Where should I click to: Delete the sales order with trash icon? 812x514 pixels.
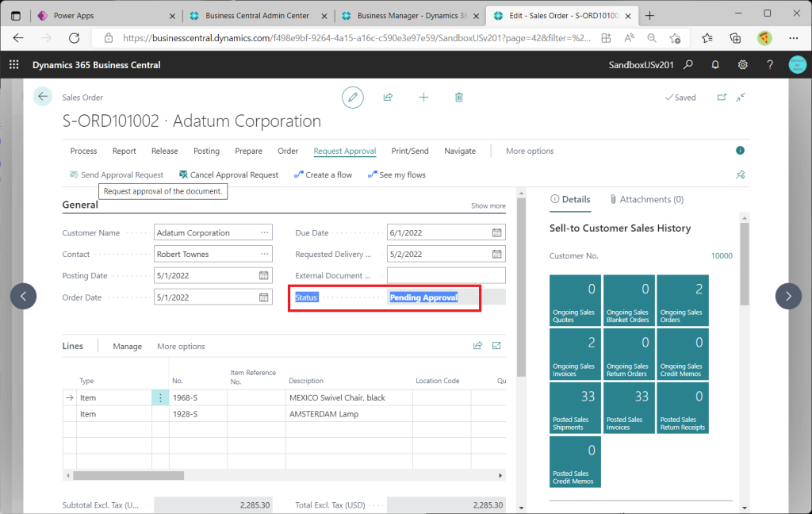coord(459,98)
